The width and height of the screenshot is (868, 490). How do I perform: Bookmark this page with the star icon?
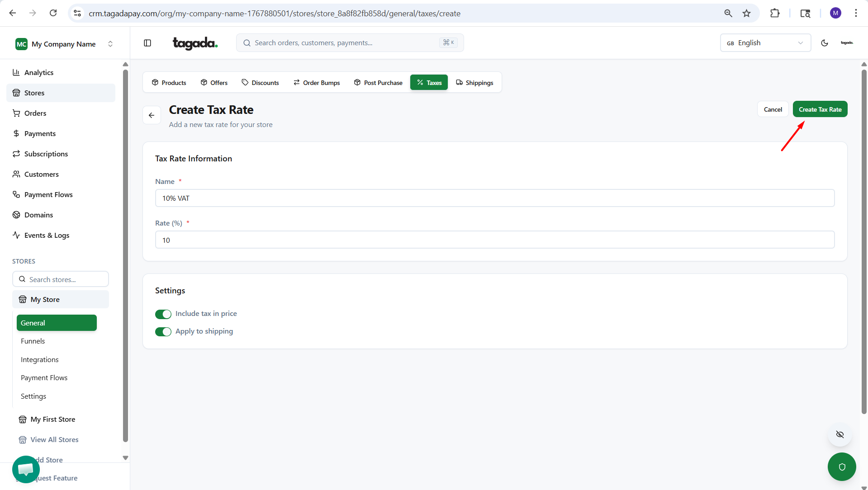pos(746,14)
